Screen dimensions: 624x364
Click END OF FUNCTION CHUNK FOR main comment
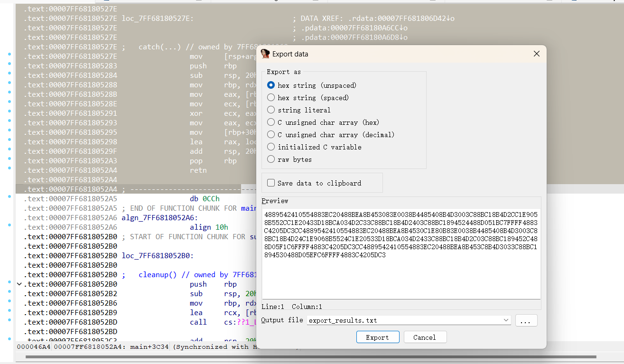tap(190, 208)
